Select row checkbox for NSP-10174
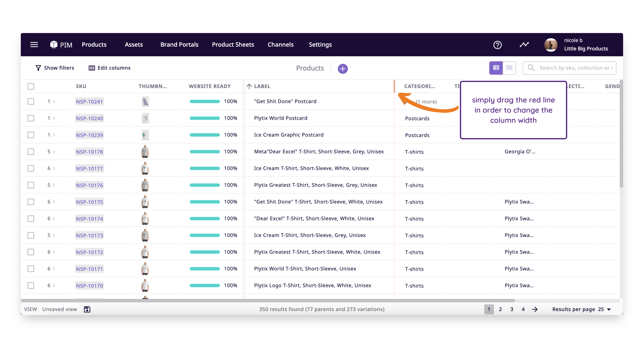This screenshot has height=362, width=644. (x=31, y=219)
